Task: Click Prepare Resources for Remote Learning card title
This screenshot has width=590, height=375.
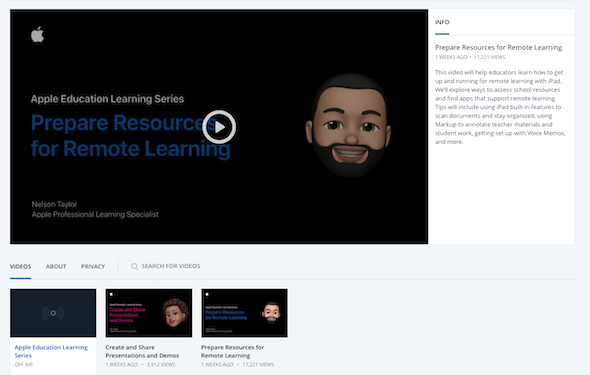Action: click(233, 351)
